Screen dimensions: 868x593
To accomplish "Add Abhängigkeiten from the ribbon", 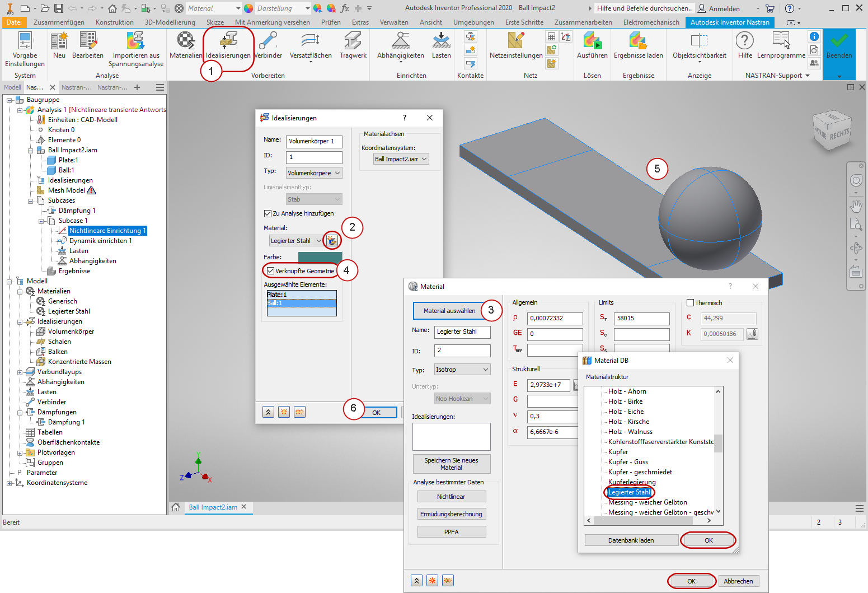I will pyautogui.click(x=401, y=45).
